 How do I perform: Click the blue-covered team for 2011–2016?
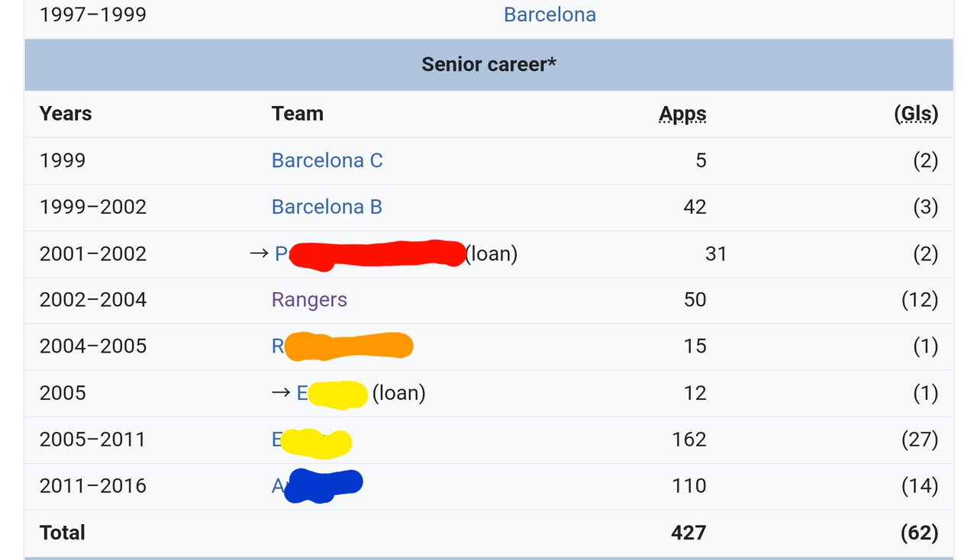click(317, 486)
